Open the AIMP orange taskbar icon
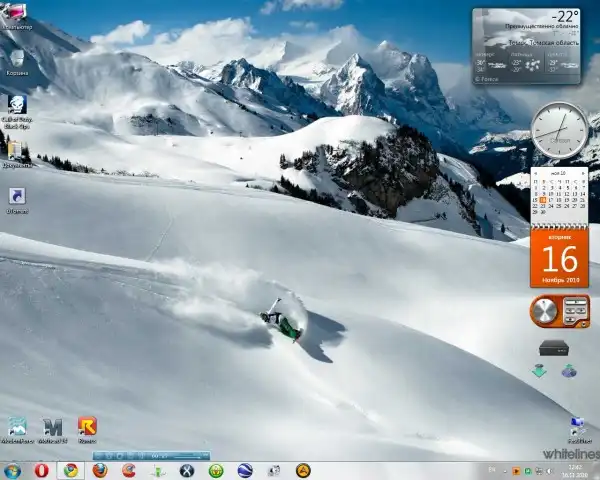The width and height of the screenshot is (600, 480). pyautogui.click(x=303, y=470)
